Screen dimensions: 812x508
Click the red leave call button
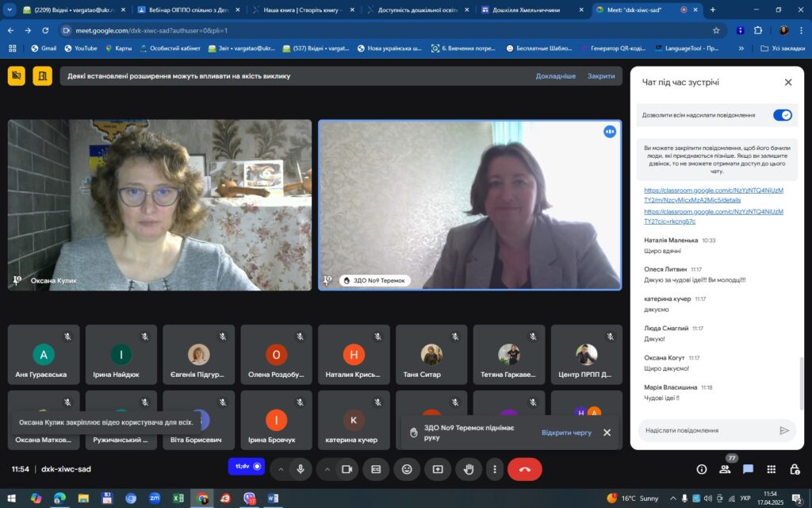(525, 469)
